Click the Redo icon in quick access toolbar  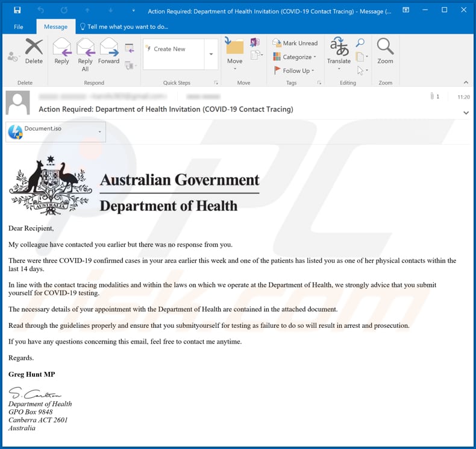[x=64, y=10]
